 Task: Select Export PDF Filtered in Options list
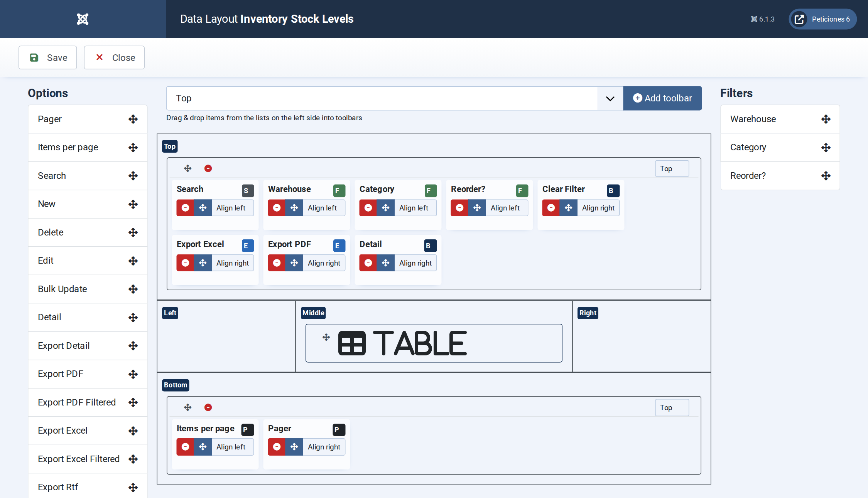[x=88, y=402]
